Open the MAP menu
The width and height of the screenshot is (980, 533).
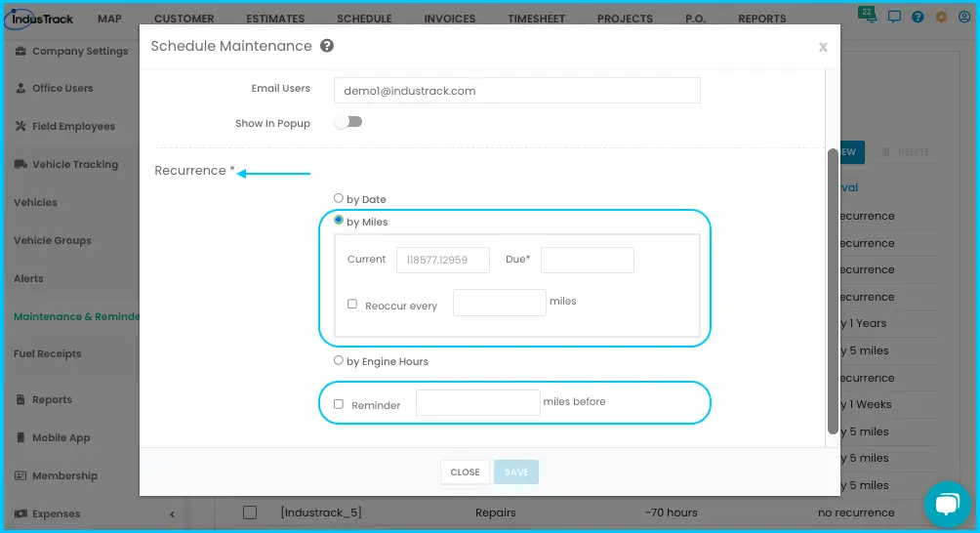109,19
